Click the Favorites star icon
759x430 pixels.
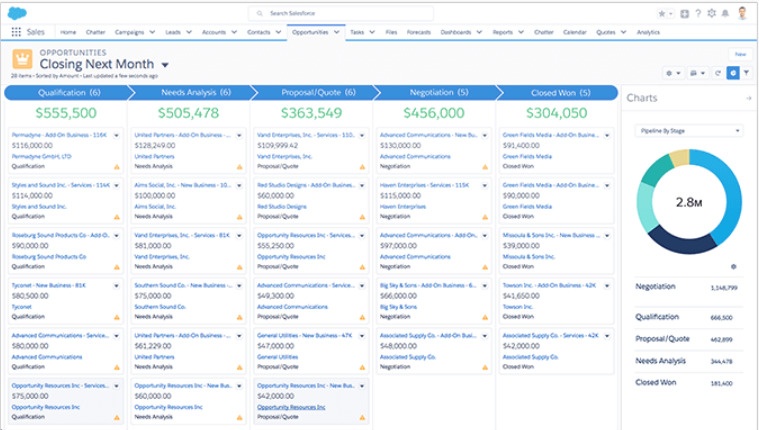pyautogui.click(x=661, y=14)
